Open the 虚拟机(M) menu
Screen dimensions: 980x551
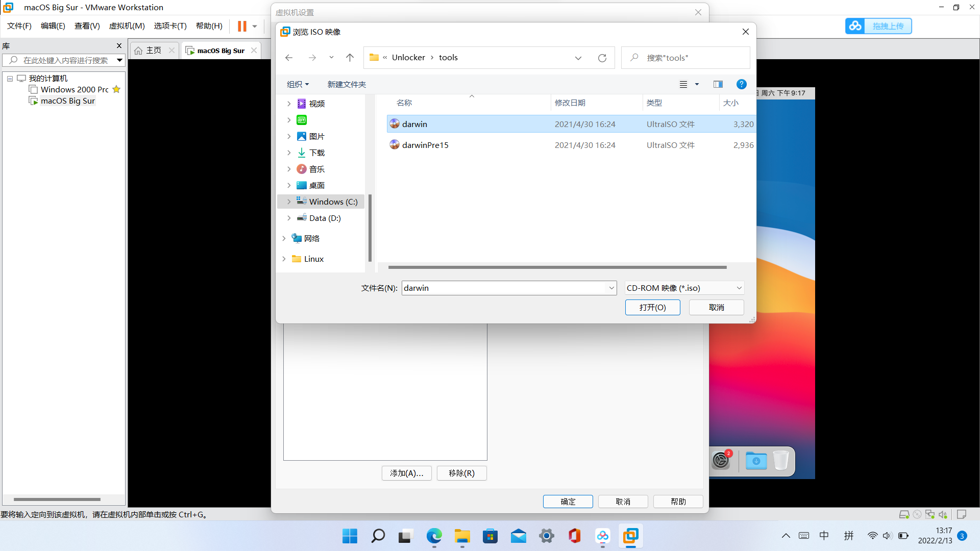tap(127, 26)
